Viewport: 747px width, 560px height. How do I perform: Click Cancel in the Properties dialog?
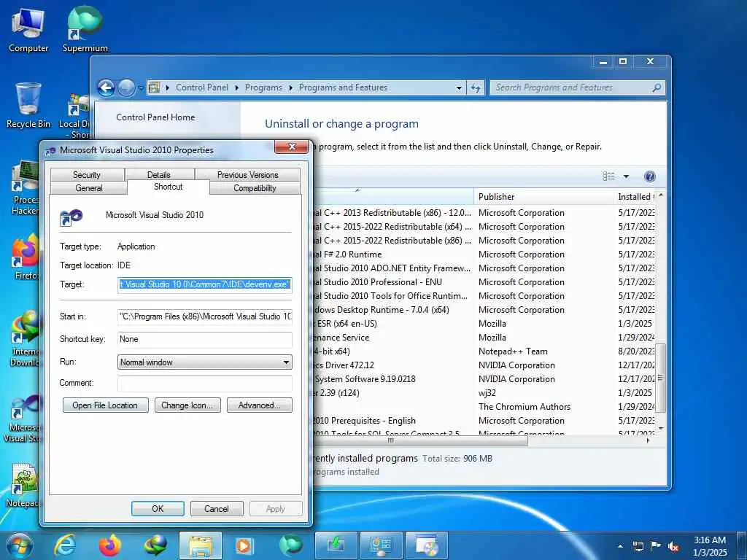pos(217,508)
